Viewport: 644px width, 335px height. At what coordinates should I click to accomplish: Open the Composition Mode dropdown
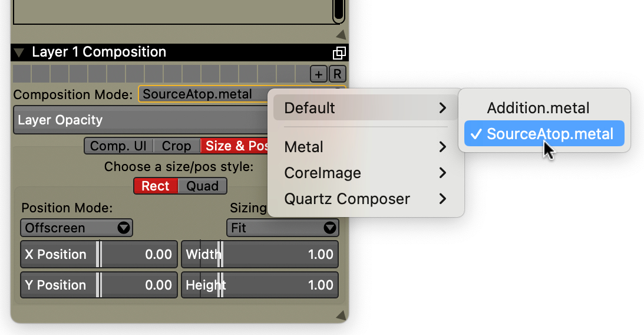(x=200, y=94)
